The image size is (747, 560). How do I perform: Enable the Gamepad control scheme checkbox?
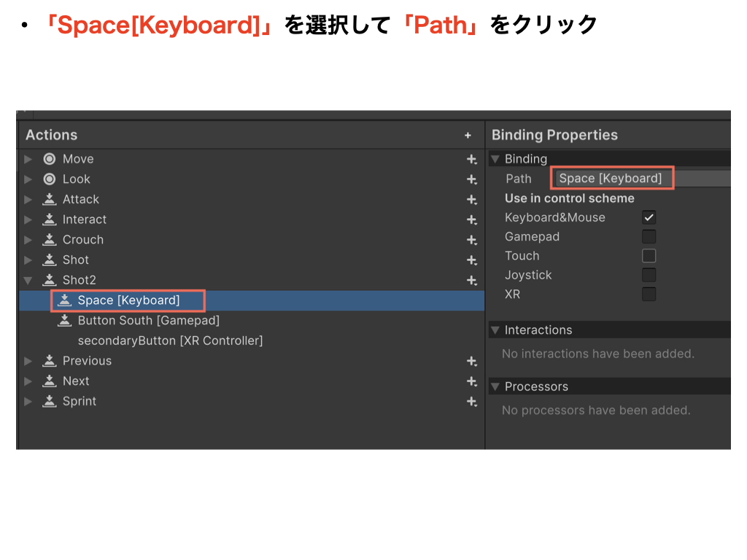pos(649,236)
